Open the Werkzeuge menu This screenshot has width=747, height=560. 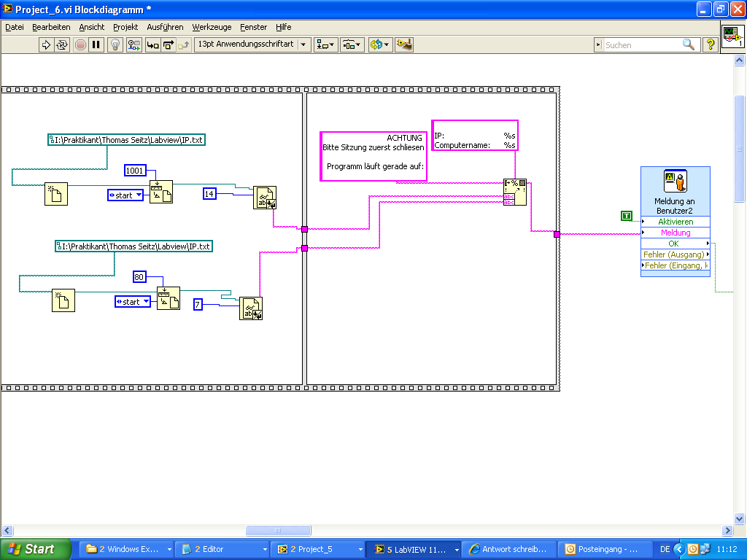point(212,27)
